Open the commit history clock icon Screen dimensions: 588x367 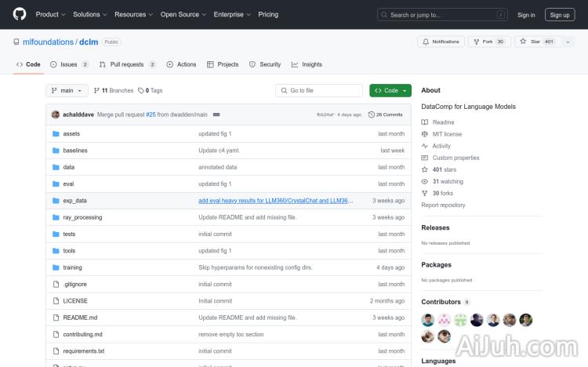pyautogui.click(x=372, y=114)
